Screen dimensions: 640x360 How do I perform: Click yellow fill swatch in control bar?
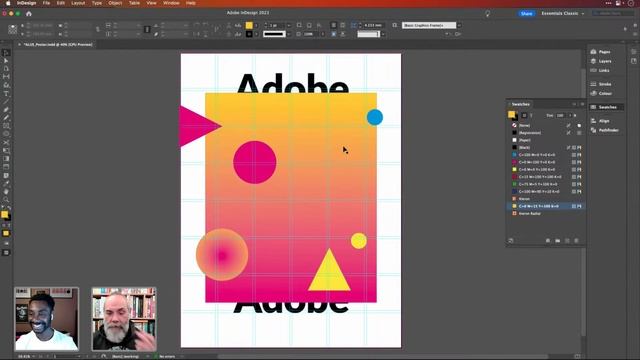coord(249,25)
